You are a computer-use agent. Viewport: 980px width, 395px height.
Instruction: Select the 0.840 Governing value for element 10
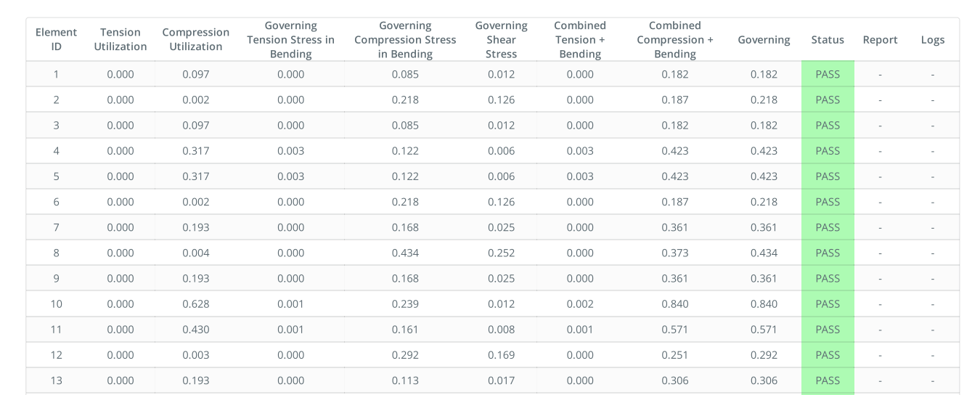point(764,304)
